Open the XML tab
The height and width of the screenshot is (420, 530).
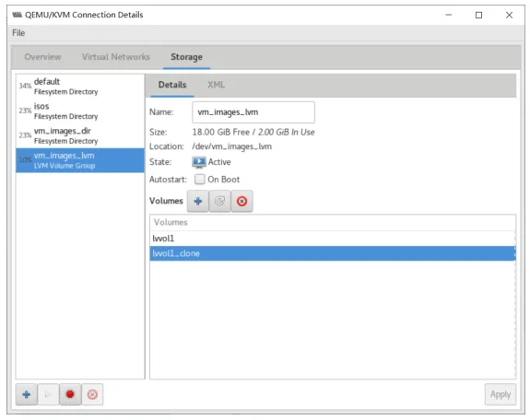216,85
